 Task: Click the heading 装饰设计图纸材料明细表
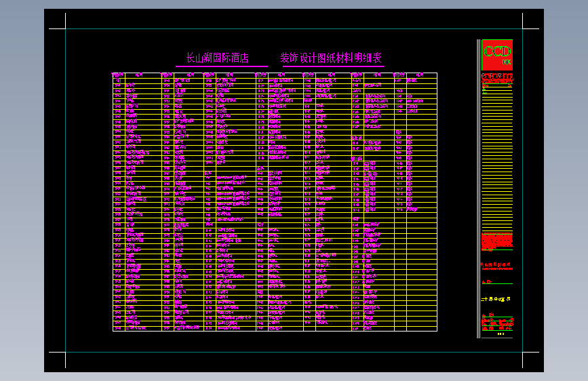coord(331,58)
